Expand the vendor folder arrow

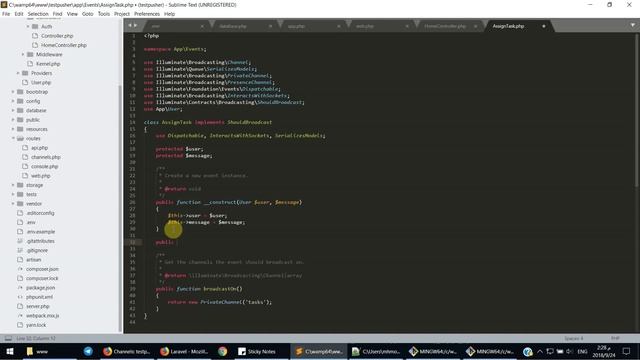13,204
